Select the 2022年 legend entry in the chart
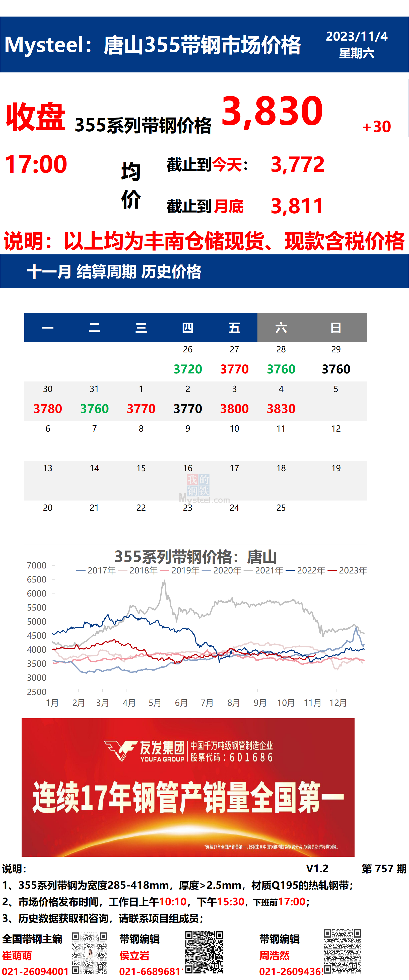The height and width of the screenshot is (980, 409). [305, 570]
